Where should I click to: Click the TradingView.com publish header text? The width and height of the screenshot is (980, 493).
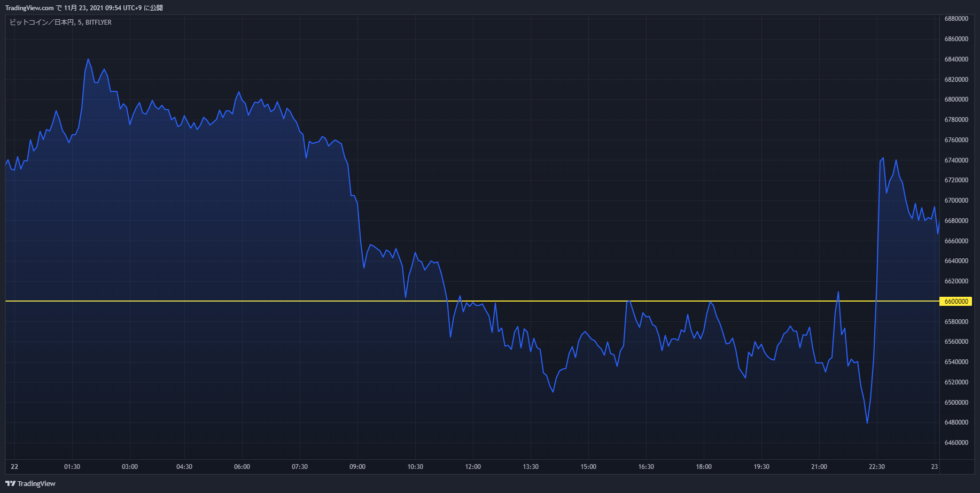click(x=84, y=8)
